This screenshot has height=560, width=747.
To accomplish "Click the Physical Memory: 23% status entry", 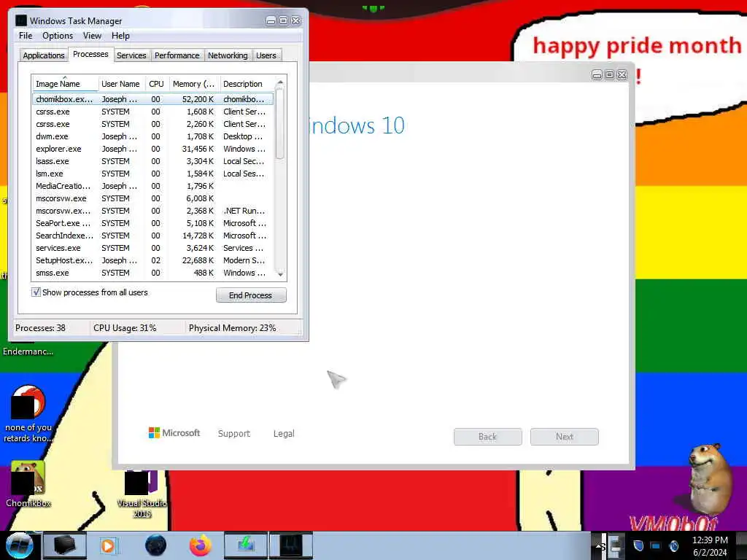I will pos(233,328).
